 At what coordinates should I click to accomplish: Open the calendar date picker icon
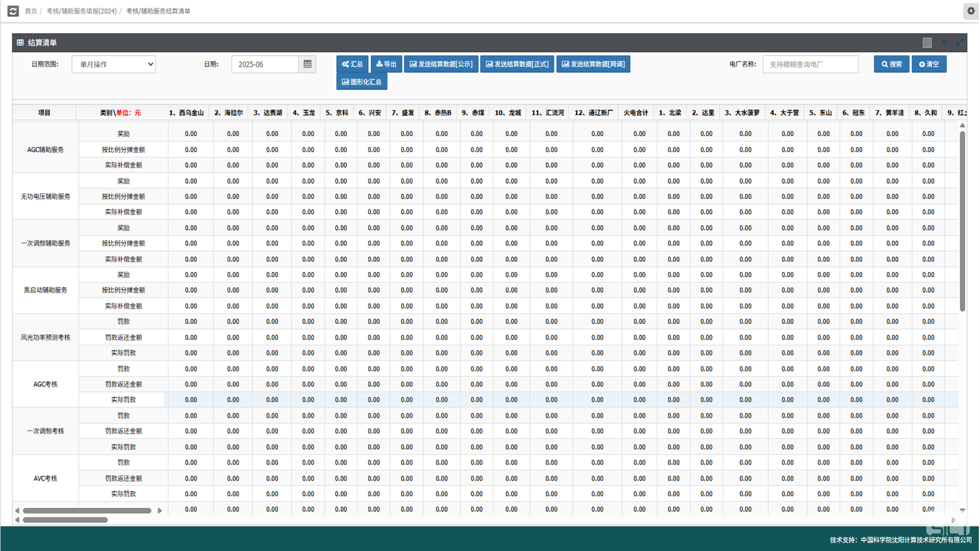(307, 64)
